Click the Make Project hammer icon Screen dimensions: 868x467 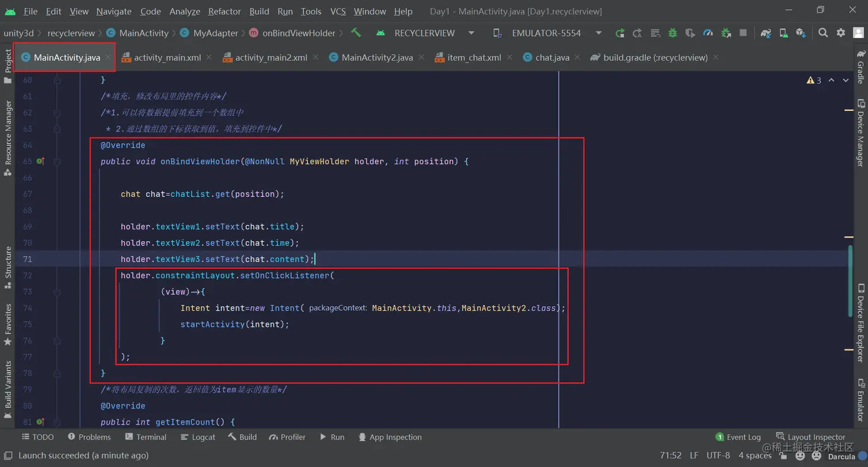pyautogui.click(x=356, y=33)
